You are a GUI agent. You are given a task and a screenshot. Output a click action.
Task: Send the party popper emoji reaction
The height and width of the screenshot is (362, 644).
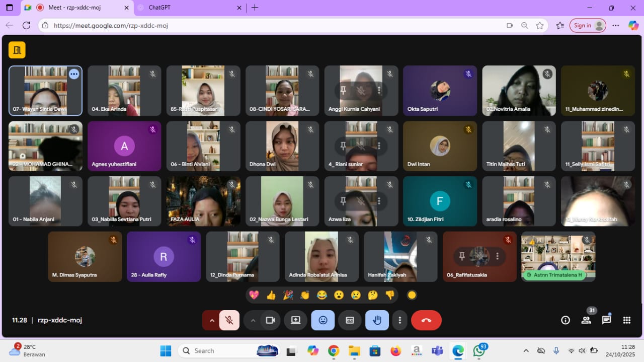pyautogui.click(x=288, y=295)
